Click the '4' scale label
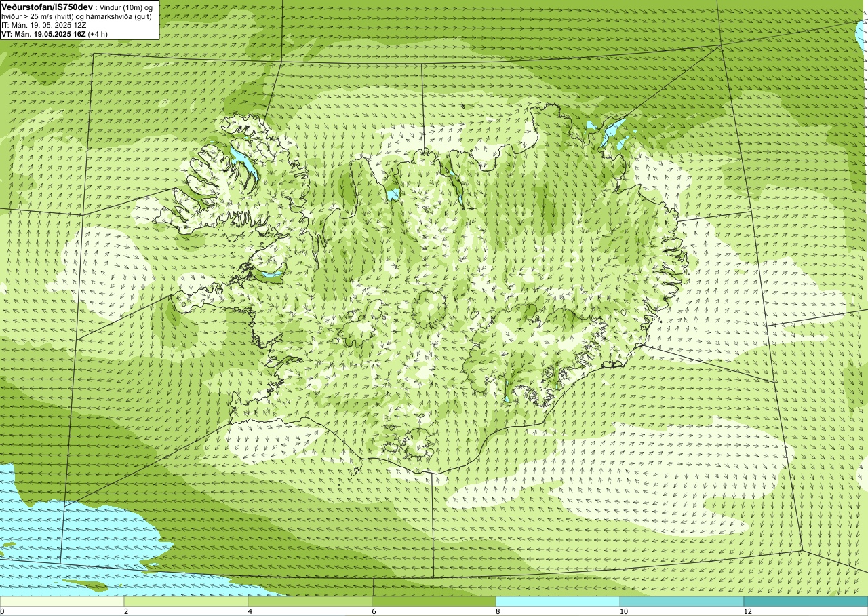868x616 pixels. point(250,611)
